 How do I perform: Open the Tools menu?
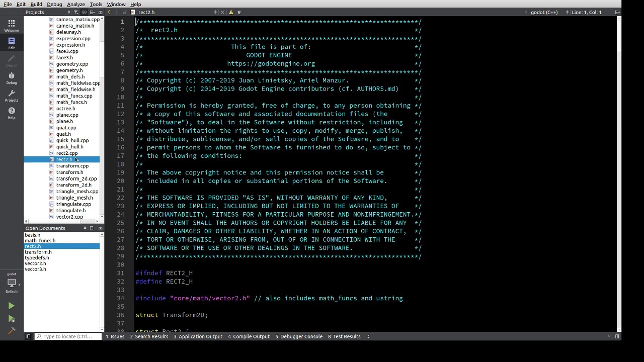point(96,4)
